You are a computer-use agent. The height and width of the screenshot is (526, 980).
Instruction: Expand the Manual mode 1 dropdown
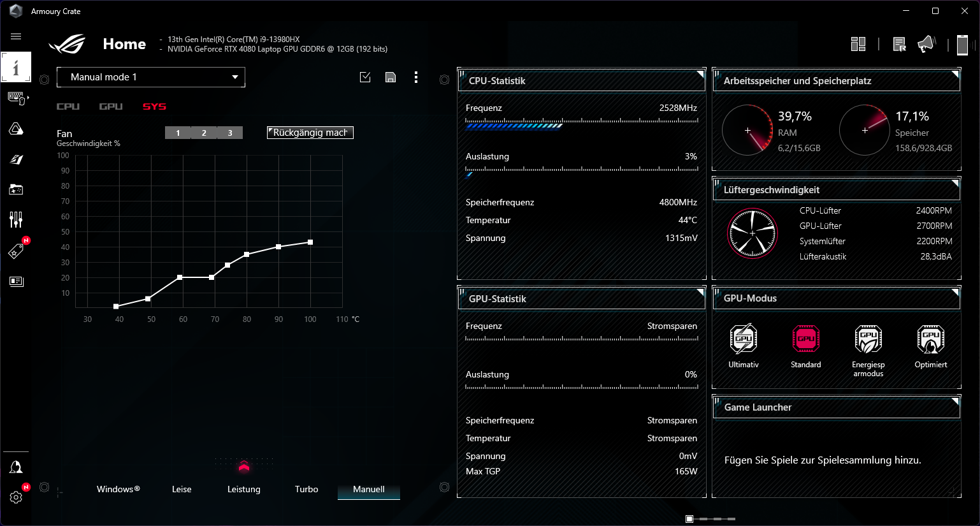click(x=151, y=77)
